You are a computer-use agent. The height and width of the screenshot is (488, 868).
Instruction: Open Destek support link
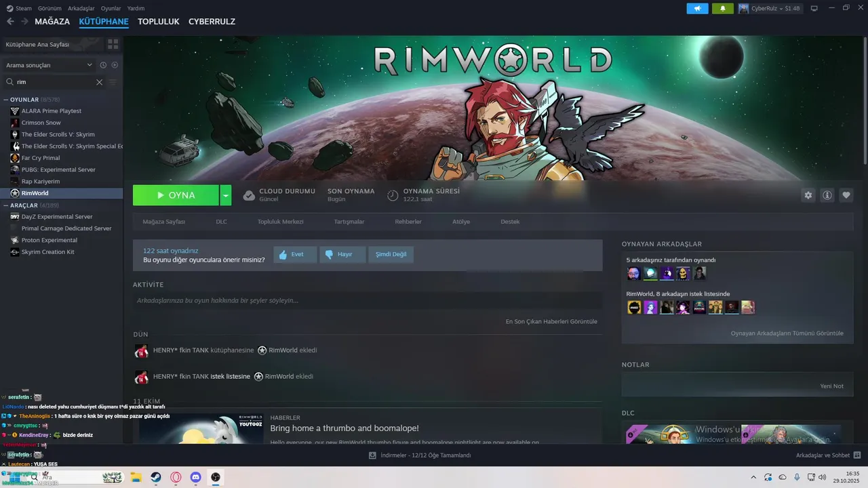(510, 222)
